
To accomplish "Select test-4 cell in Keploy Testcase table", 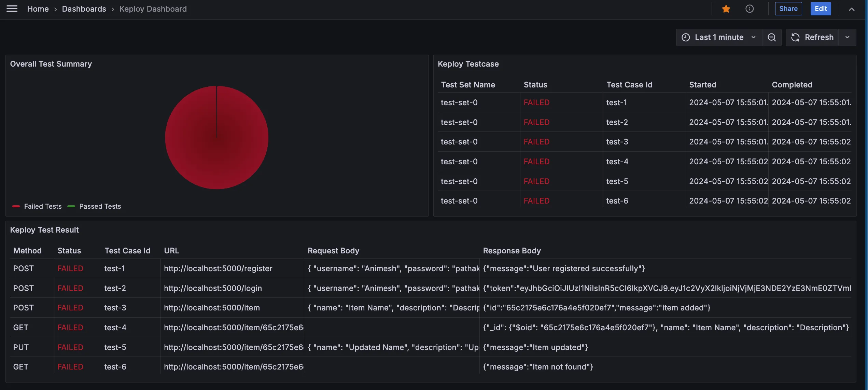I will pos(644,162).
